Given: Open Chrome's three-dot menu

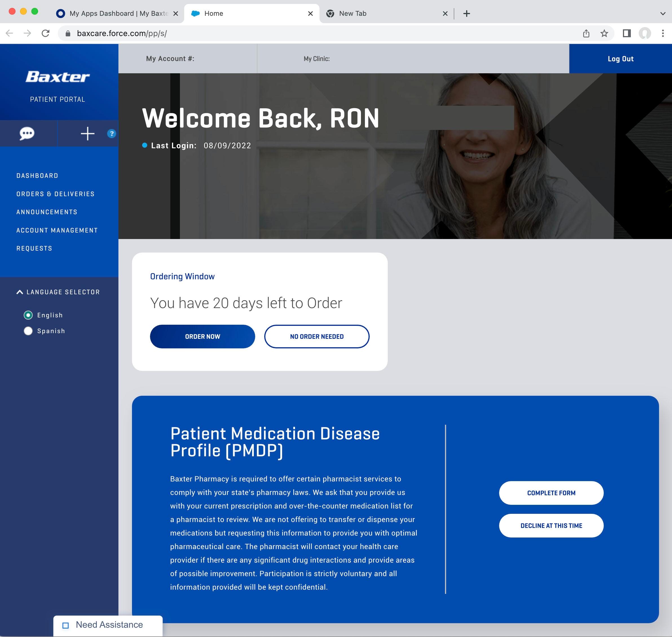Looking at the screenshot, I should (x=662, y=33).
